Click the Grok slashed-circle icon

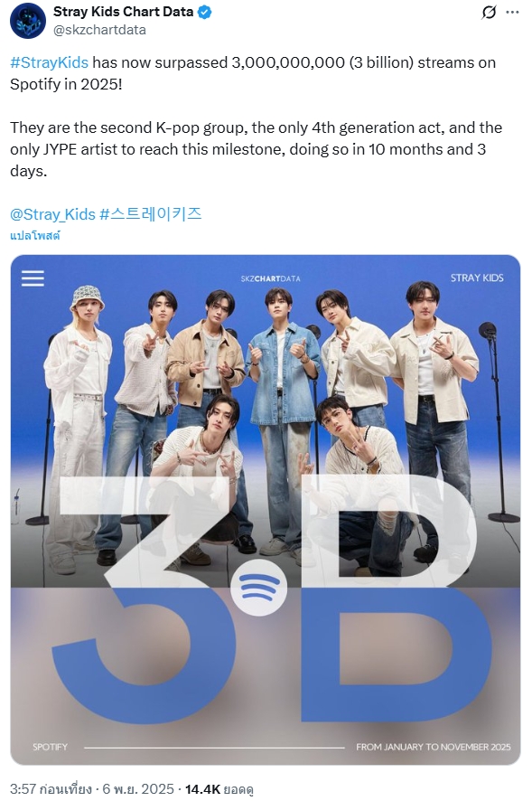(x=489, y=13)
